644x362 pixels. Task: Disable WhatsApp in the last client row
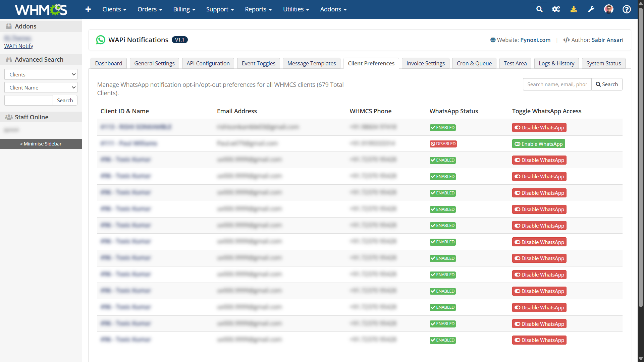pos(539,340)
